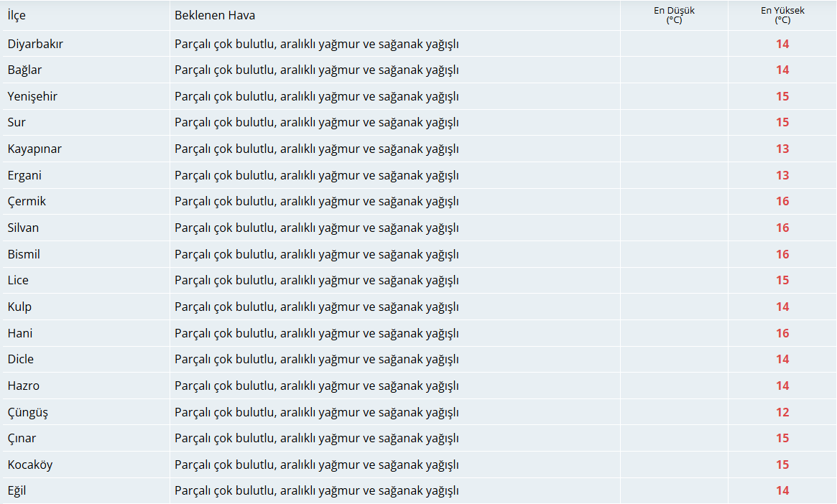837x504 pixels.
Task: Select the Çınar district name
Action: [22, 439]
